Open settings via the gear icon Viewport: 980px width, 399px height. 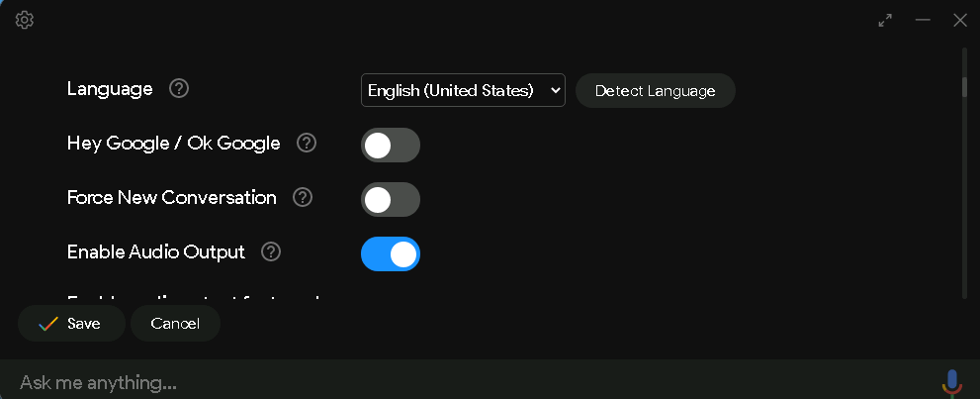[x=25, y=20]
